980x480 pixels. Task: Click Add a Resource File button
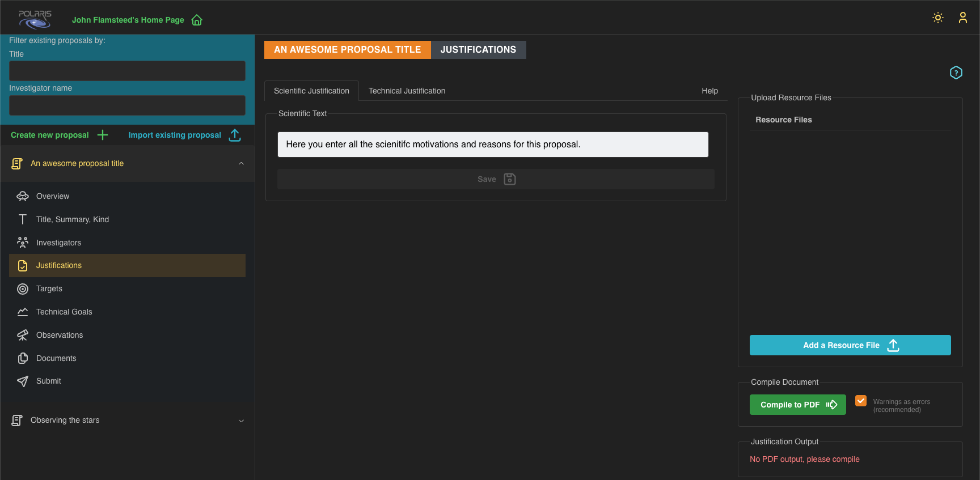tap(850, 345)
